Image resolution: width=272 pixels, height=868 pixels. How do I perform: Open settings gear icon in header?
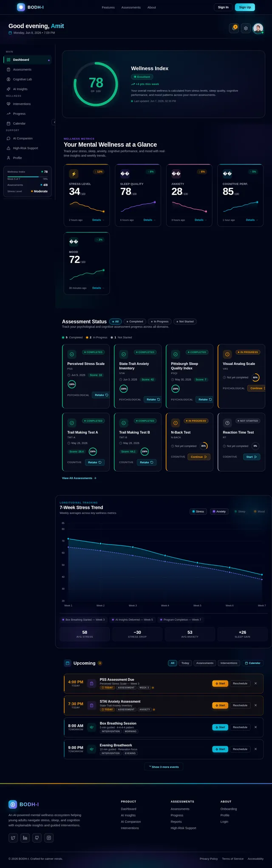tap(246, 28)
